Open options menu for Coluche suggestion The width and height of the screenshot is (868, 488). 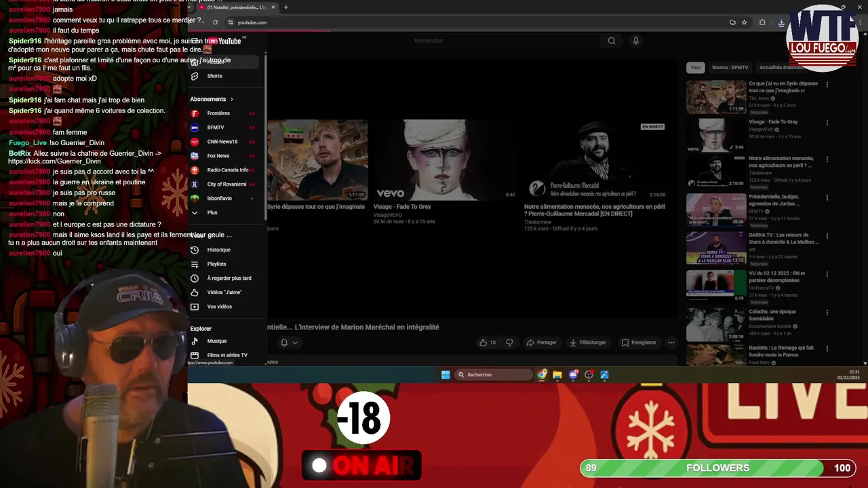pos(827,312)
